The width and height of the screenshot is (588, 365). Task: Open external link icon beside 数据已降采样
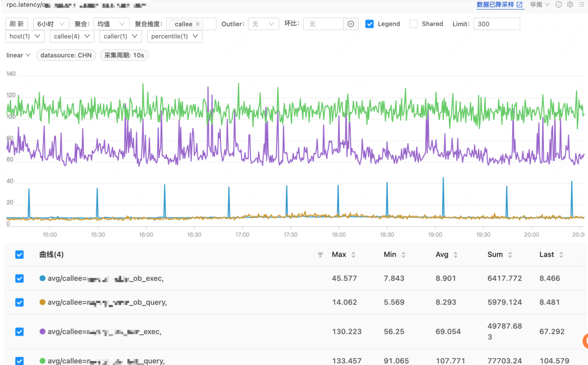point(519,5)
